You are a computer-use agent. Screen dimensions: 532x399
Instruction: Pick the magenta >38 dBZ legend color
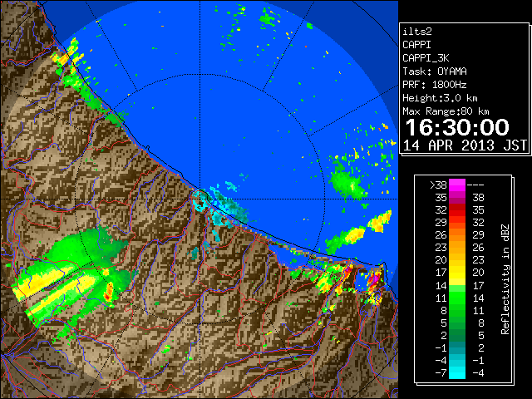pyautogui.click(x=457, y=185)
